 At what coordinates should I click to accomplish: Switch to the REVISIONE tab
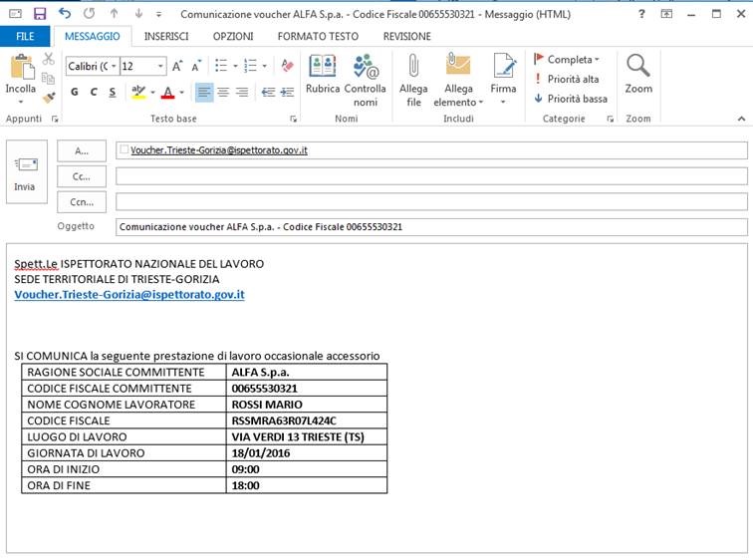pyautogui.click(x=406, y=37)
